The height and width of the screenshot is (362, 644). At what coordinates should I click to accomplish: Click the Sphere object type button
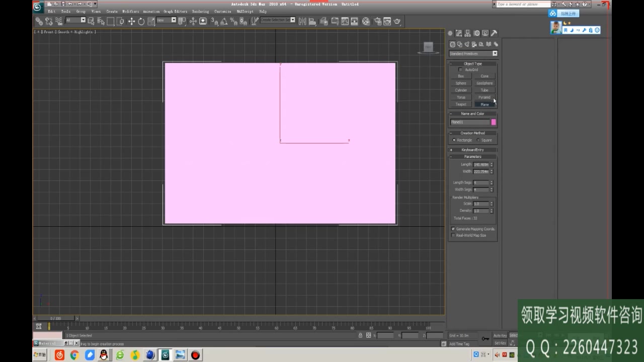[461, 83]
